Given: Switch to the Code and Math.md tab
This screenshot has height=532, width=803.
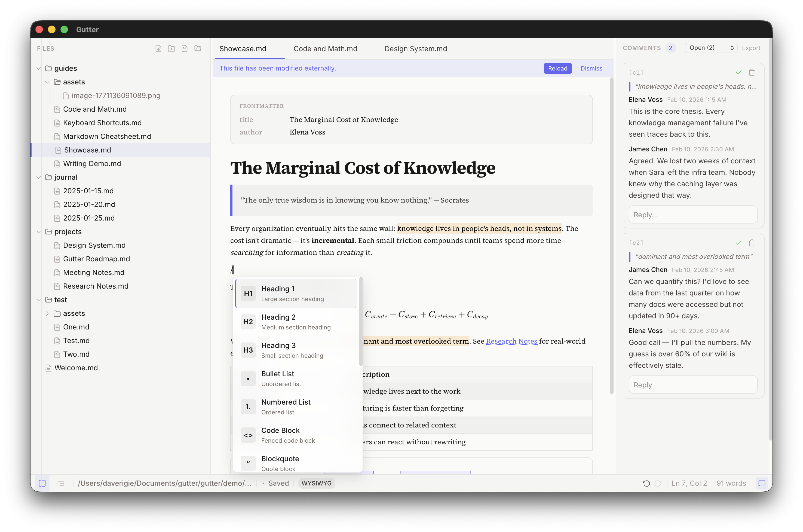Looking at the screenshot, I should pos(325,48).
